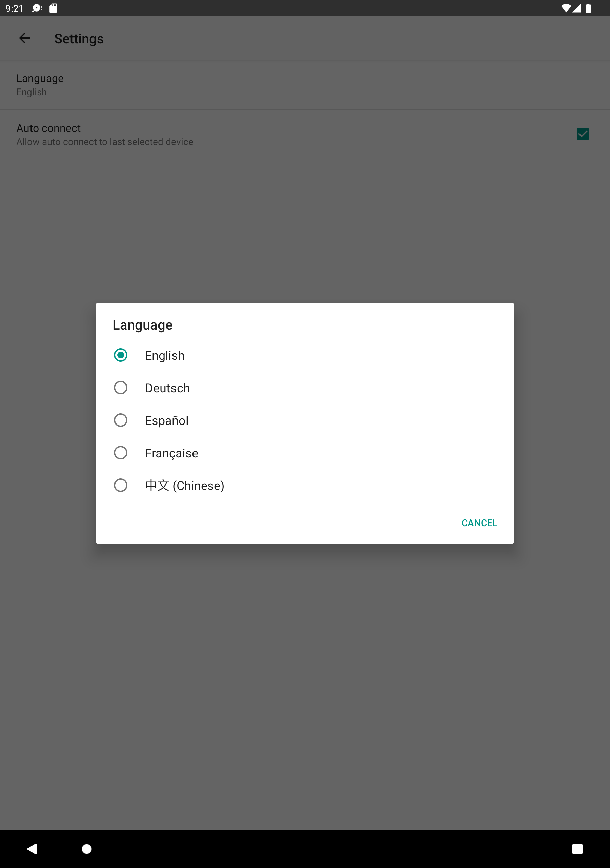Screen dimensions: 610x868
Task: Tap the Auto connect setting row text
Action: click(x=105, y=134)
